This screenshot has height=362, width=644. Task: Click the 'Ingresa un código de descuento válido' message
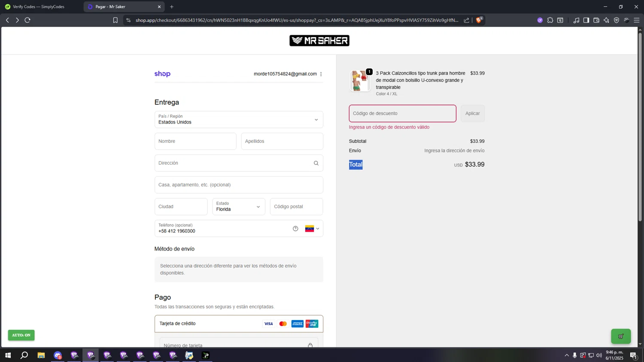(389, 127)
